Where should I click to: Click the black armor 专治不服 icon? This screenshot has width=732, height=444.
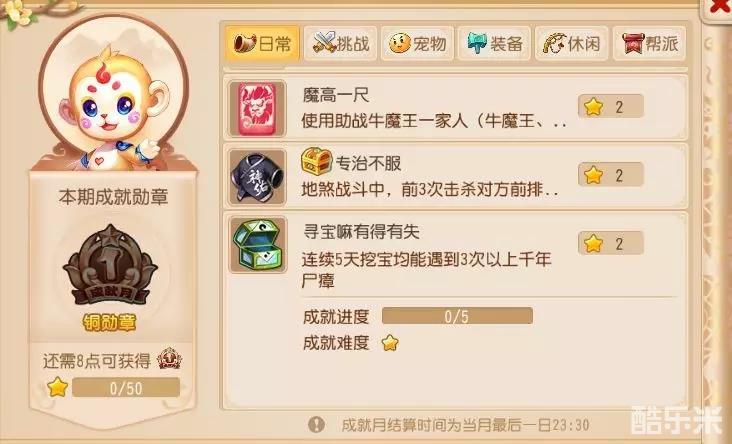pyautogui.click(x=257, y=177)
